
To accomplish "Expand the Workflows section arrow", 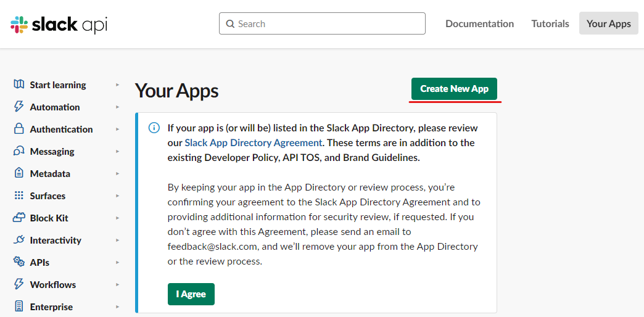I will pos(117,284).
